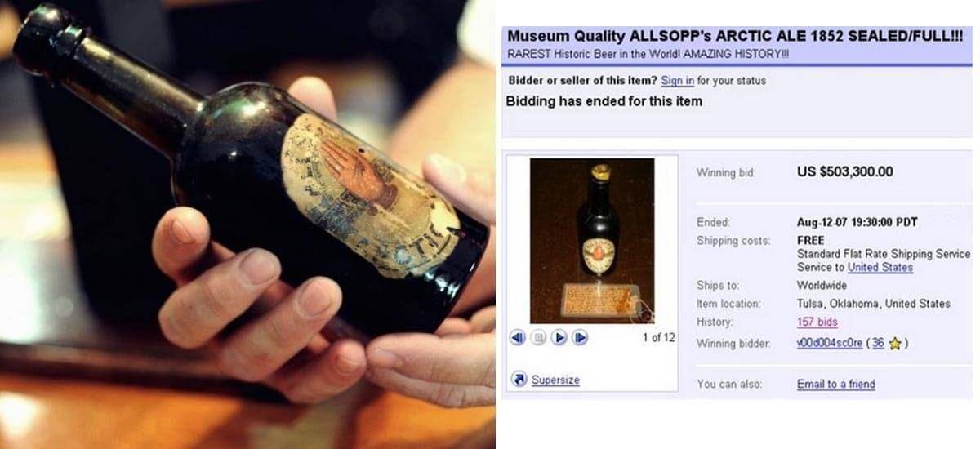Image resolution: width=980 pixels, height=449 pixels.
Task: Open the 157 bids history link
Action: point(817,322)
